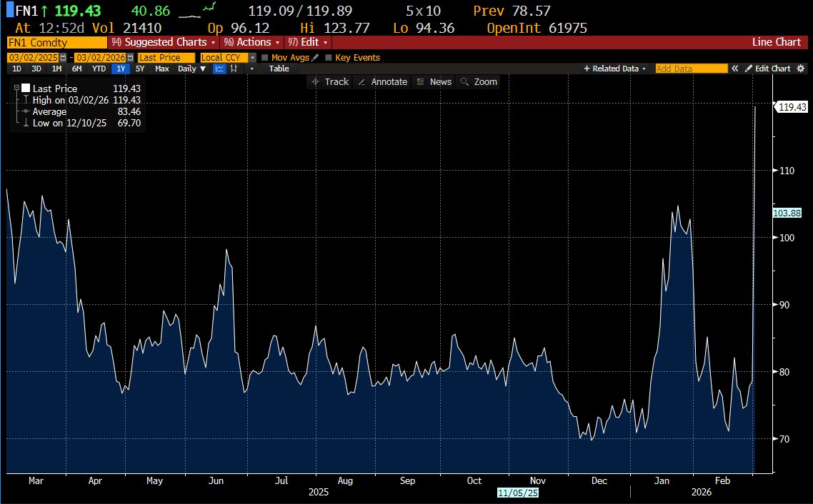Select the YTD range tab
Image resolution: width=813 pixels, height=504 pixels.
(x=99, y=69)
